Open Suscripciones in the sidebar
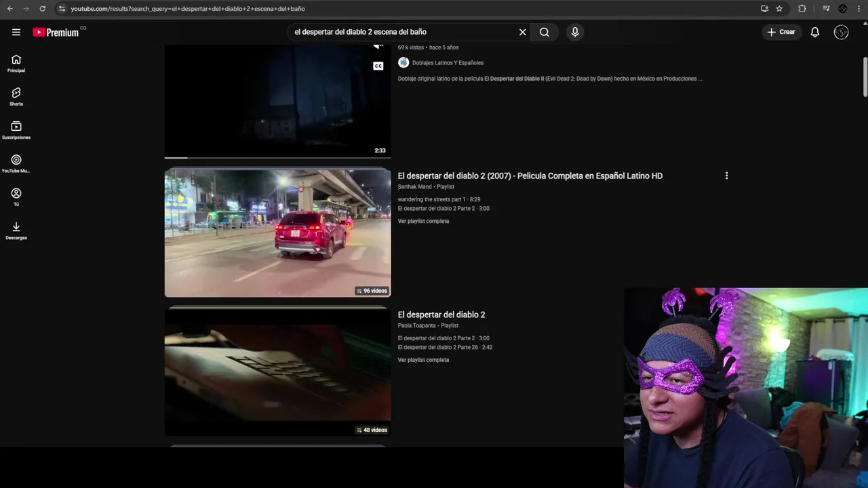Image resolution: width=868 pixels, height=488 pixels. [16, 130]
